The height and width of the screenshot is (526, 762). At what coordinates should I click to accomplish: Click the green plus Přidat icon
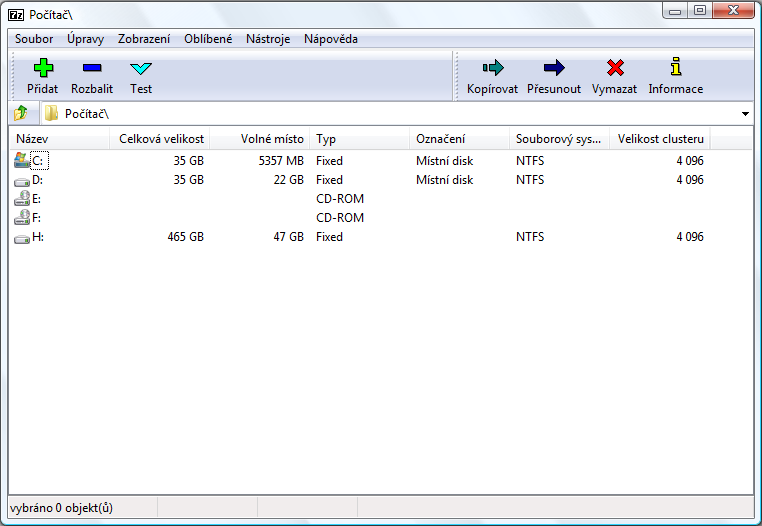click(x=43, y=68)
